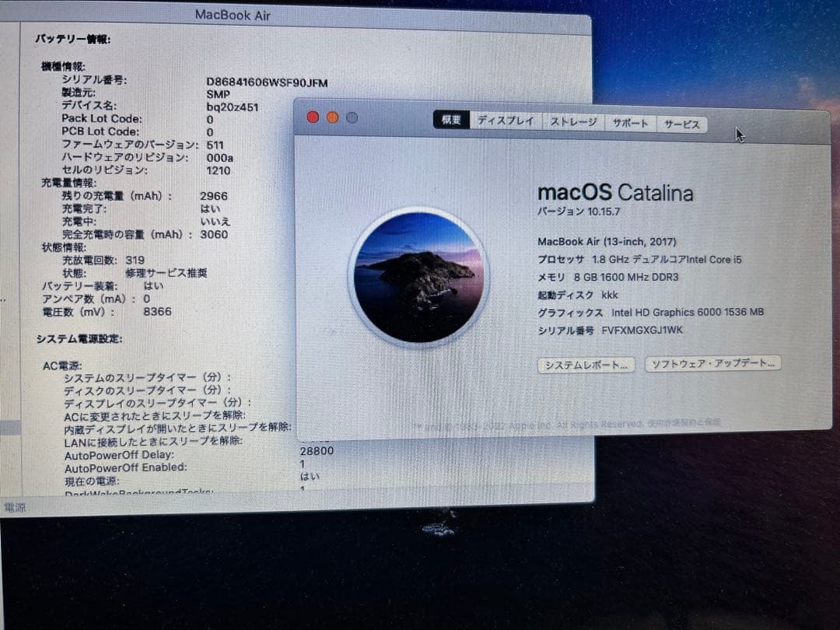The image size is (840, 630).
Task: Switch to the ディスプレイ tab
Action: 506,121
